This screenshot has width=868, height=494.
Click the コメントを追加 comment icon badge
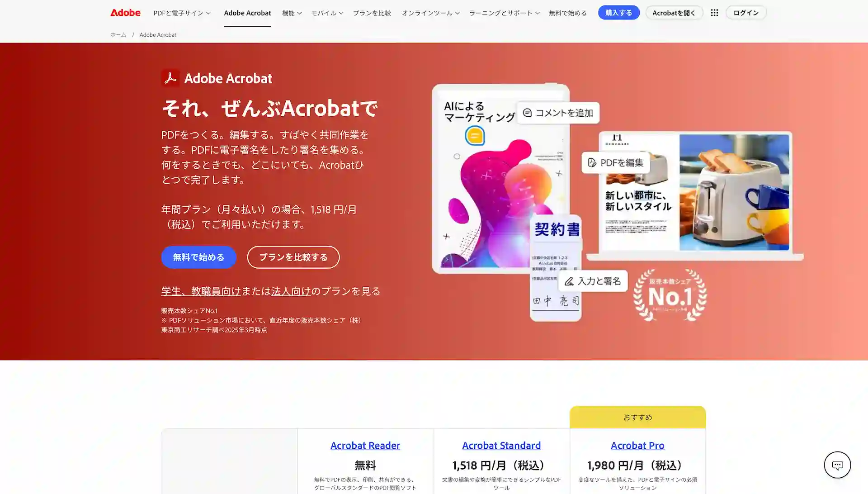pyautogui.click(x=558, y=113)
